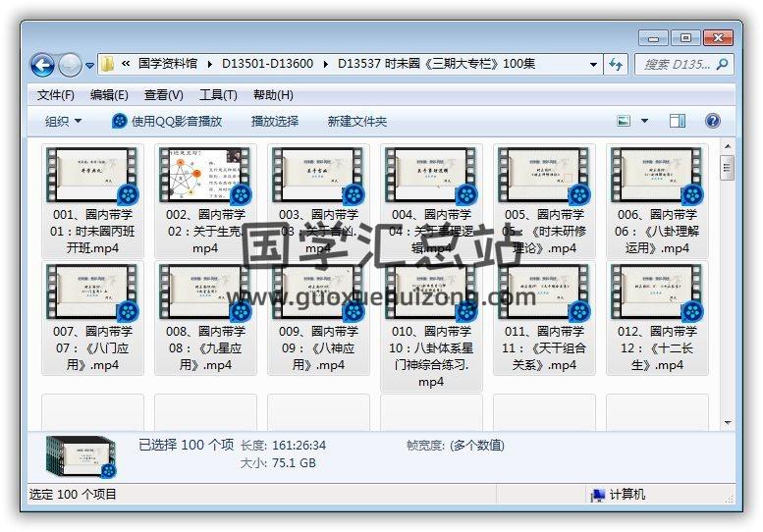Image resolution: width=763 pixels, height=532 pixels.
Task: Select video 010 八卦体系星门神综合练习.mp4
Action: pyautogui.click(x=431, y=326)
